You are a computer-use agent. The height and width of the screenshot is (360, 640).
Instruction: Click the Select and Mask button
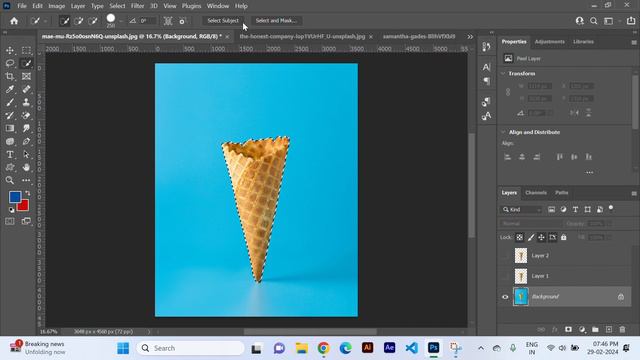coord(276,21)
